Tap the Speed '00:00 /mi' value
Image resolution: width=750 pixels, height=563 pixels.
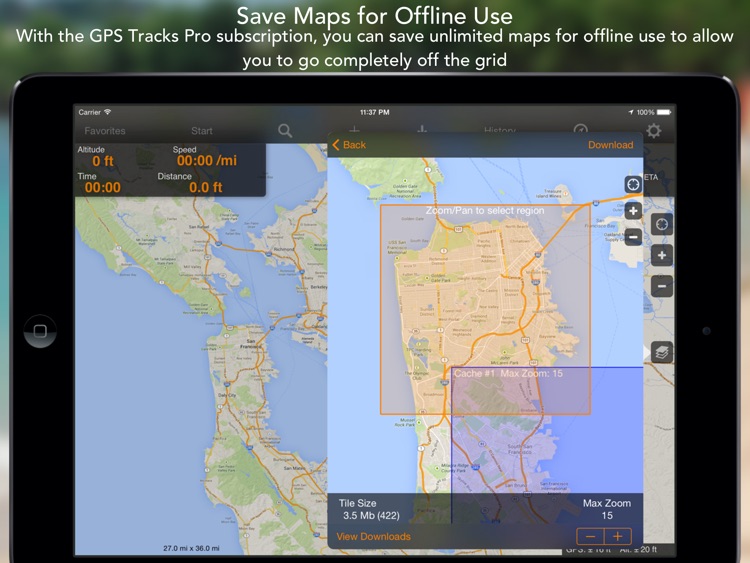[207, 160]
